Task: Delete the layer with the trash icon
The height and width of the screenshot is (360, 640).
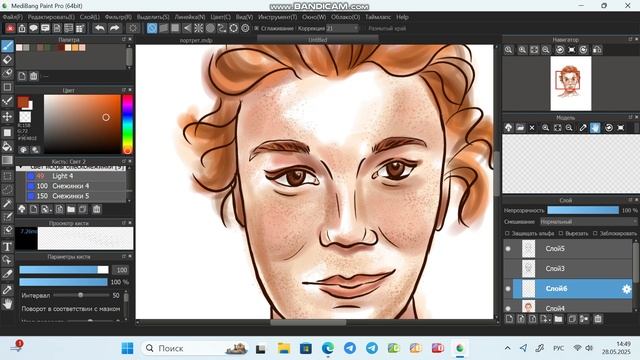Action: coord(598,319)
